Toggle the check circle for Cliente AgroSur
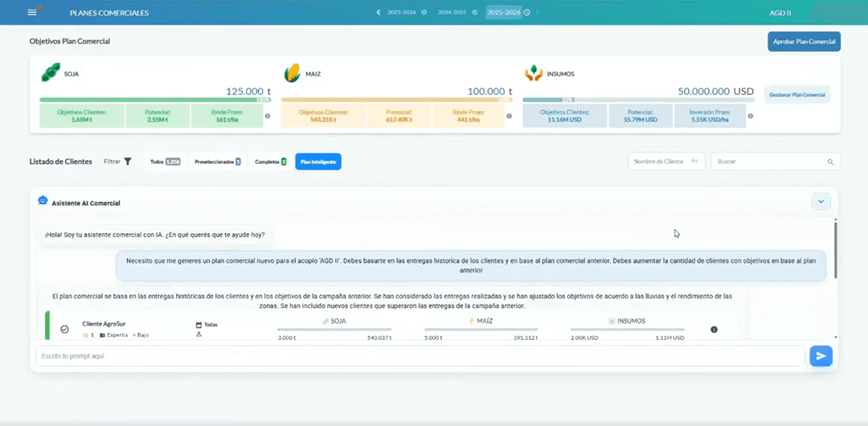Viewport: 868px width, 426px height. pyautogui.click(x=64, y=329)
